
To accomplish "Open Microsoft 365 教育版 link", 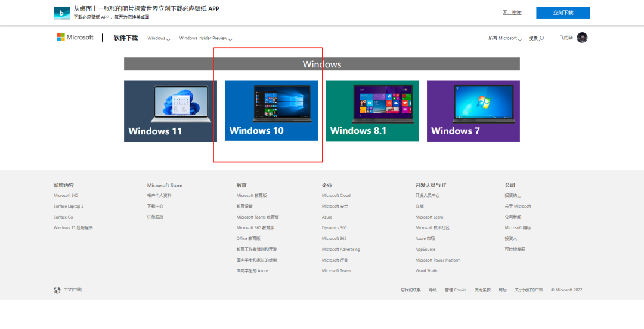I will coord(255,228).
